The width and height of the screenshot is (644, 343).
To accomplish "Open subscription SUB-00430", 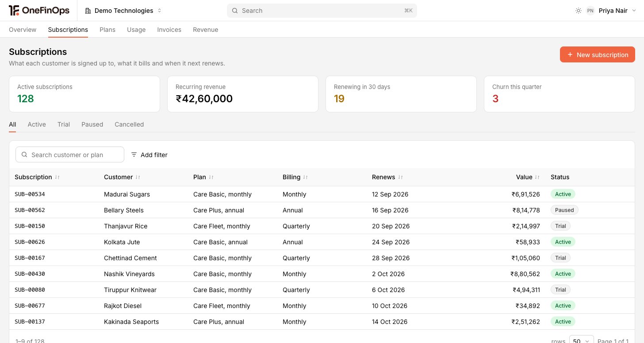I will [x=30, y=274].
